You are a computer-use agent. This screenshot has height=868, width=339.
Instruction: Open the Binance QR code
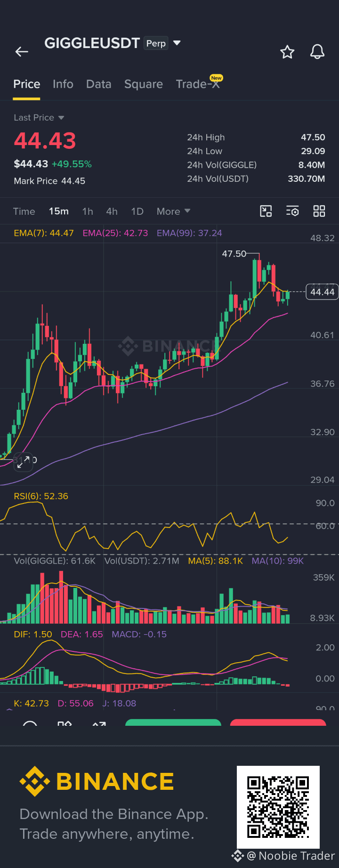(278, 807)
